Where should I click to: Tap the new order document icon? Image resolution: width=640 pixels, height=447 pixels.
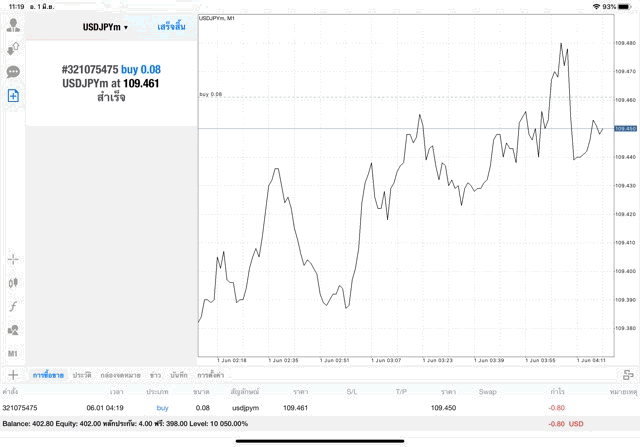14,96
